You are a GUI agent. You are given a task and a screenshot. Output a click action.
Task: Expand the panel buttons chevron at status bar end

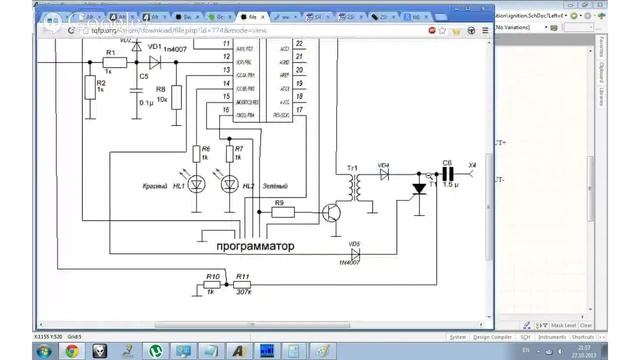point(601,337)
